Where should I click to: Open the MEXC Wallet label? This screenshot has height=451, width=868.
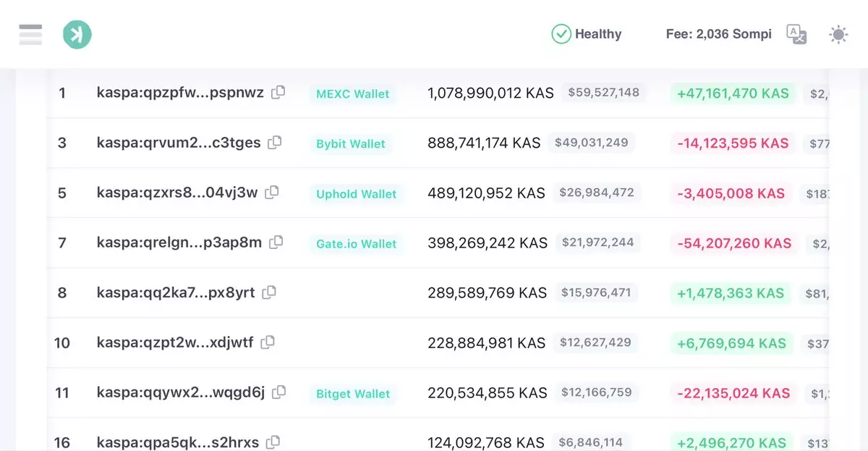[352, 94]
